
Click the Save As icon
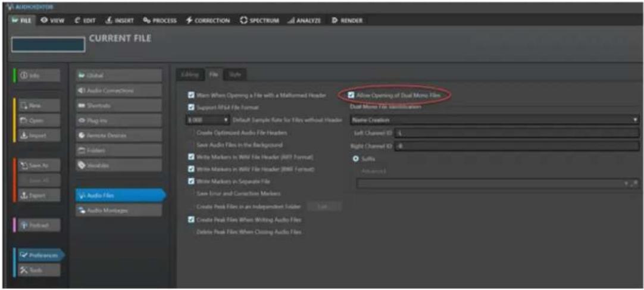(x=24, y=165)
